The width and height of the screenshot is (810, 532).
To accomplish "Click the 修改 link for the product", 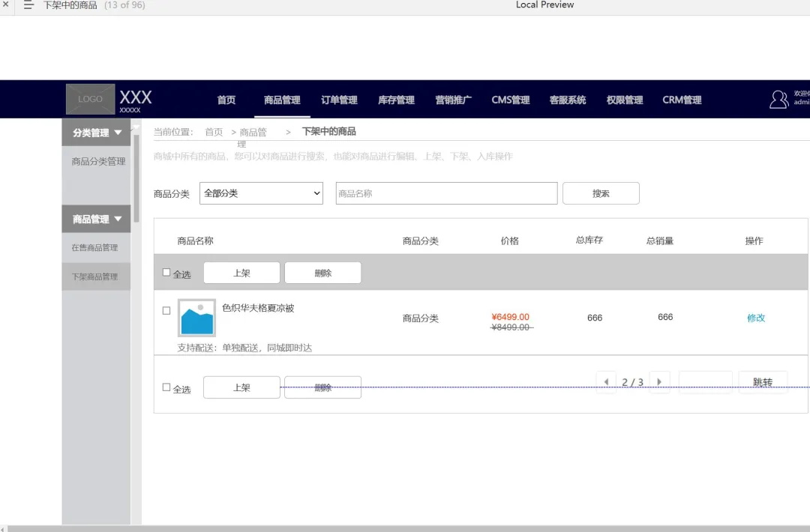I will [x=756, y=318].
